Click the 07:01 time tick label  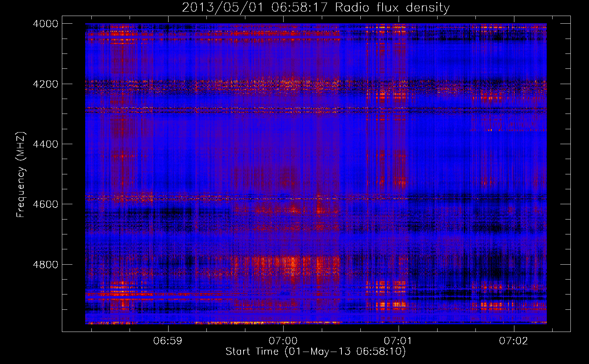pyautogui.click(x=399, y=341)
